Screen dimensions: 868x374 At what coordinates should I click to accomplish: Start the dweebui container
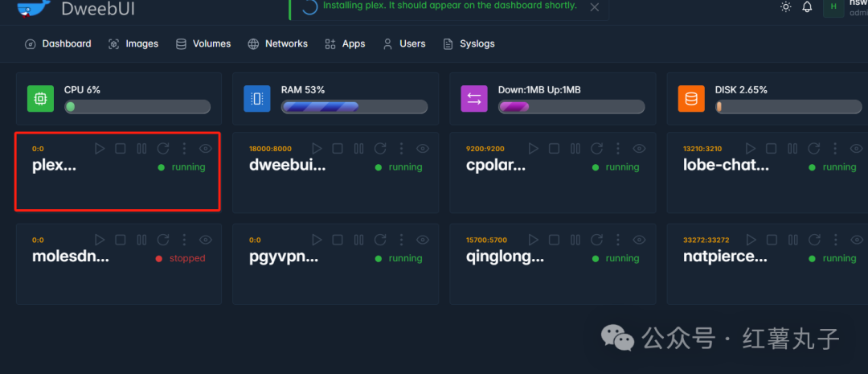coord(317,149)
